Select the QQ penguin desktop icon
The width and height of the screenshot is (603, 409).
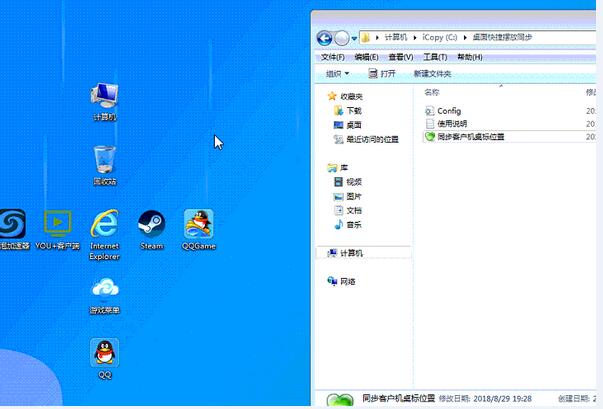[x=105, y=359]
